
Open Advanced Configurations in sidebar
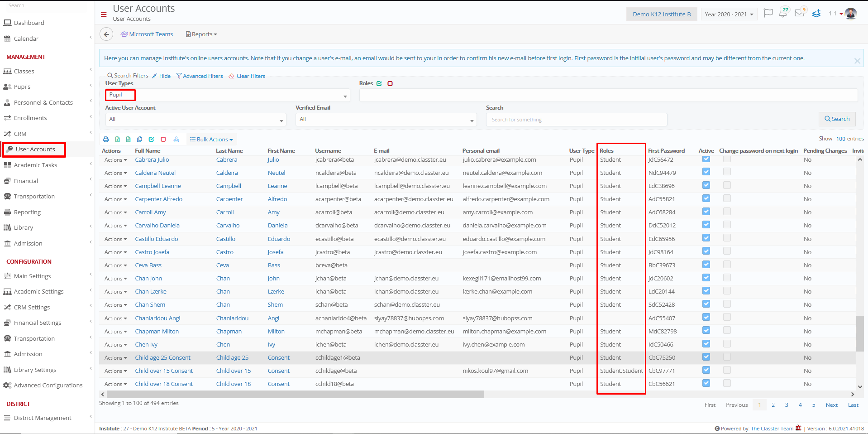48,385
